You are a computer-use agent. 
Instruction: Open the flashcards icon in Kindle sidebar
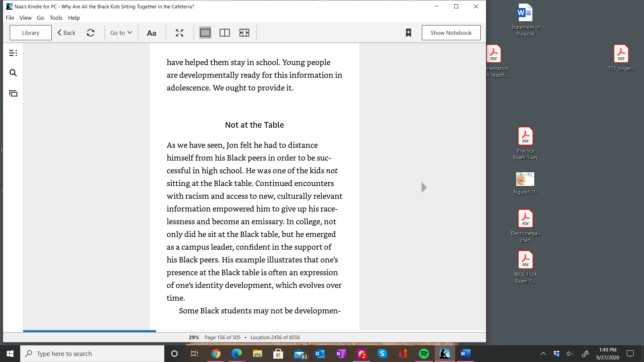click(x=13, y=94)
